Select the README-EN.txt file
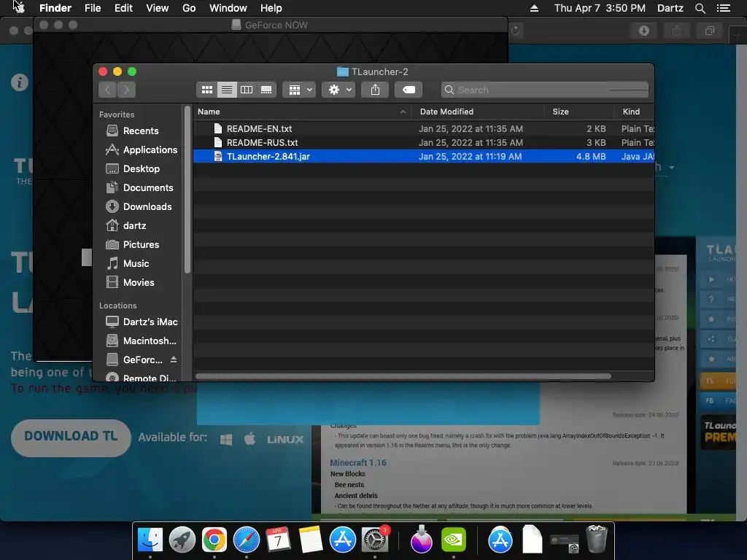The height and width of the screenshot is (560, 747). click(424, 128)
